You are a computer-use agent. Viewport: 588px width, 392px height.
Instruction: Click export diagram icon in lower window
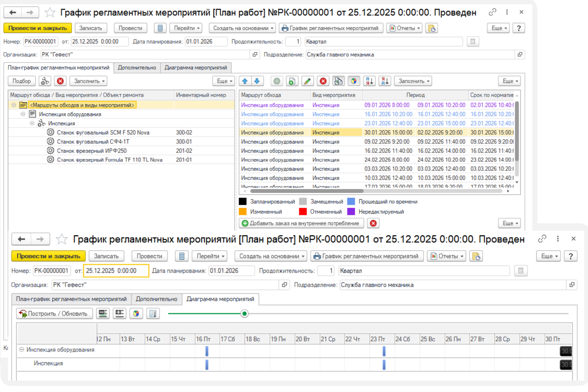[153, 314]
